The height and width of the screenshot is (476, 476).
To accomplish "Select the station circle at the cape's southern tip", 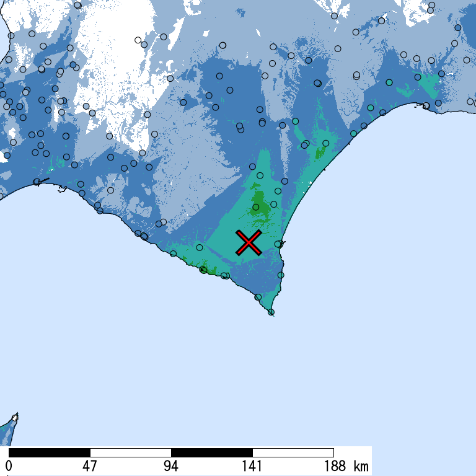I will pyautogui.click(x=271, y=312).
